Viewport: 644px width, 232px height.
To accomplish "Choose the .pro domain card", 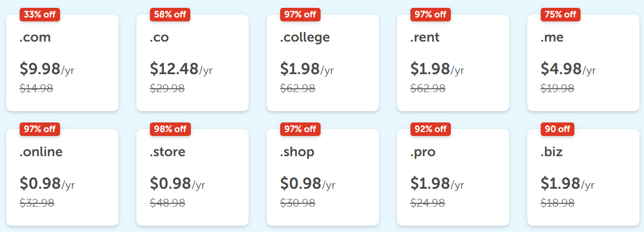I will point(453,178).
